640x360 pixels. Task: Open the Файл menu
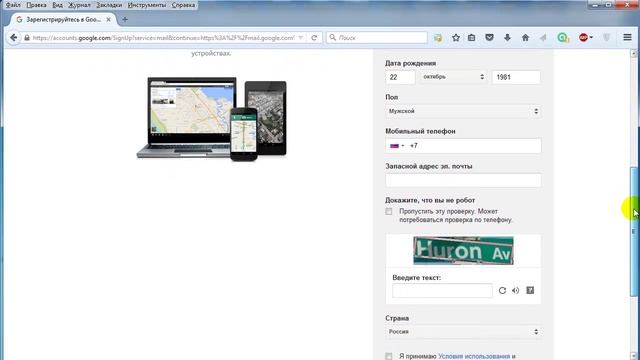click(x=13, y=5)
